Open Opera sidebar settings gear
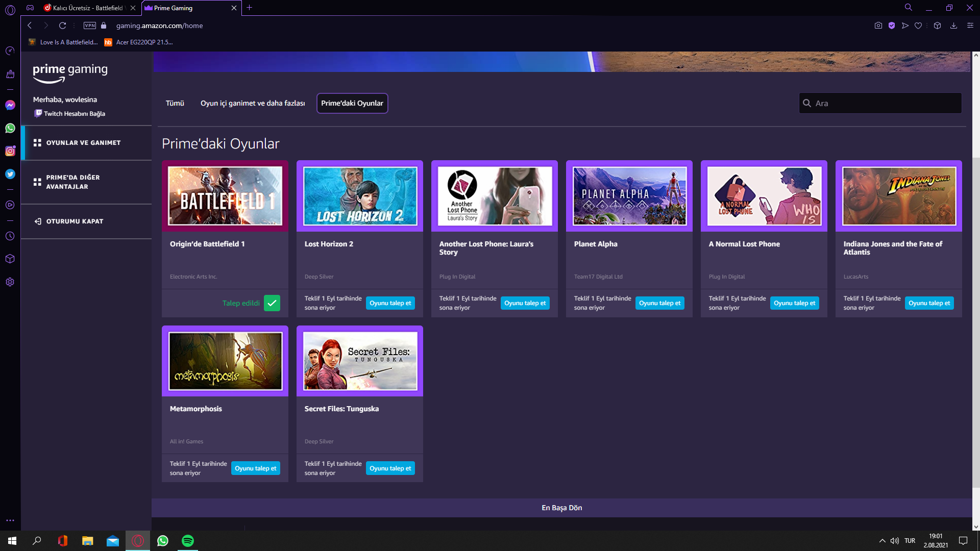The image size is (980, 551). click(10, 282)
